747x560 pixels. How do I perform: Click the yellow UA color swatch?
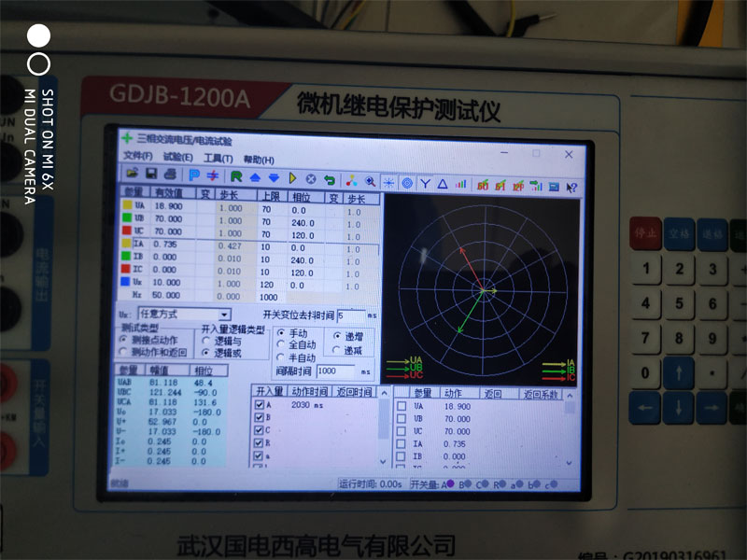pyautogui.click(x=128, y=205)
